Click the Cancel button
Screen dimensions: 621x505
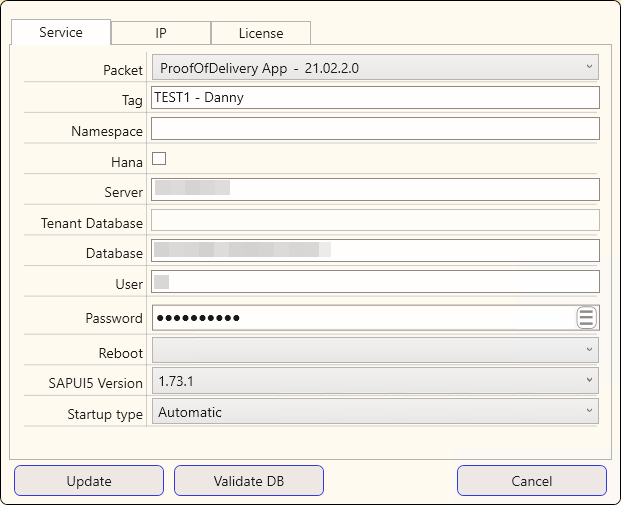(x=532, y=481)
